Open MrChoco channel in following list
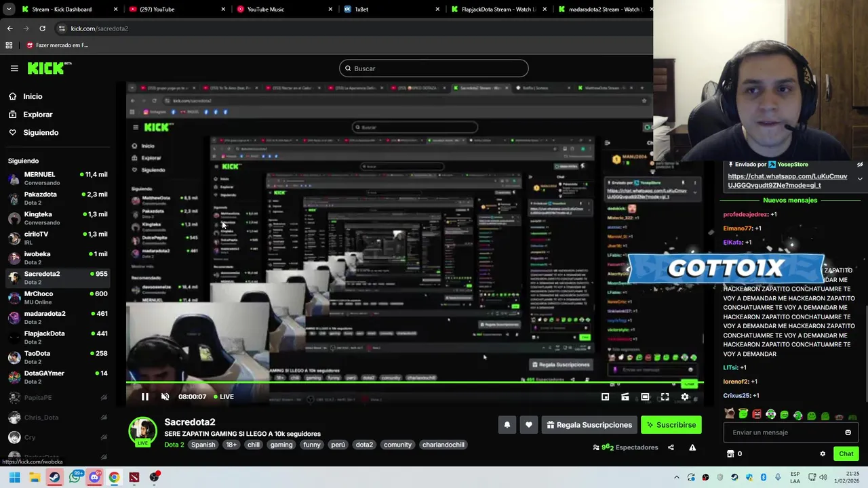 [x=58, y=298]
